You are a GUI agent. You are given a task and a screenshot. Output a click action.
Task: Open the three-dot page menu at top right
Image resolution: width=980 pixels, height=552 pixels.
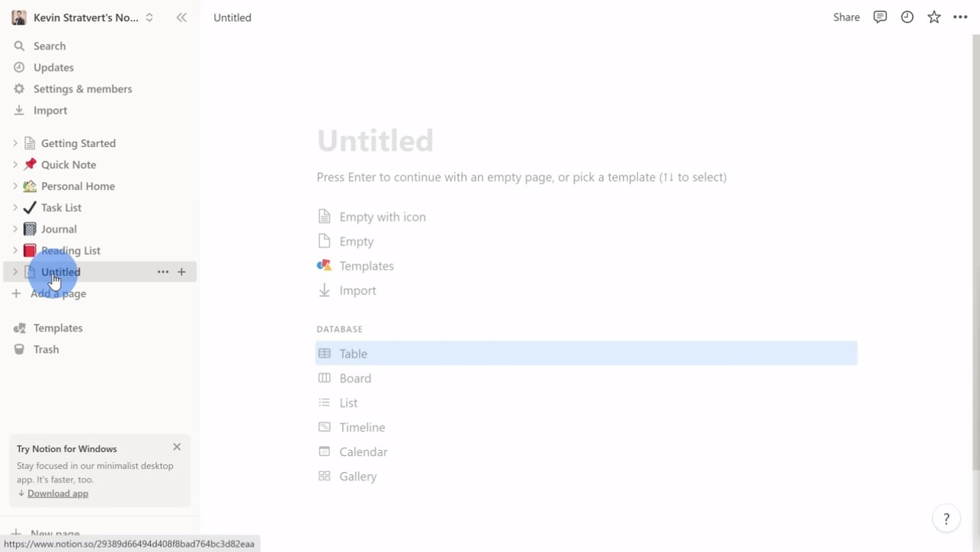coord(960,18)
